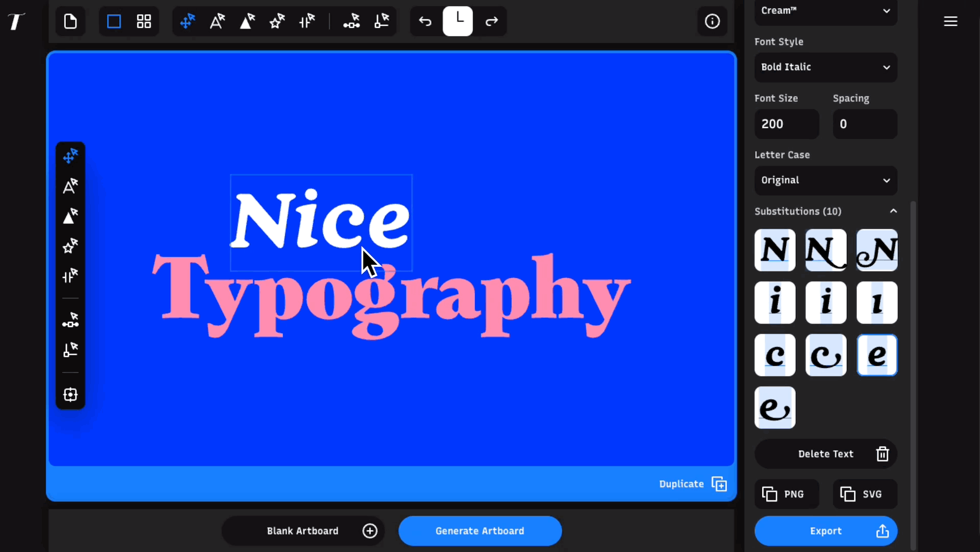Duplicate the current artboard
The image size is (980, 552).
pos(693,484)
